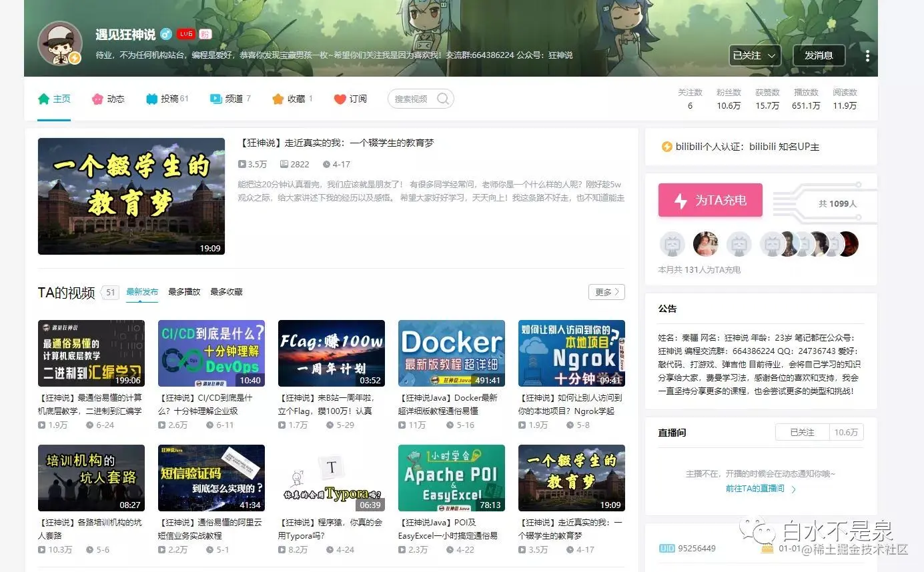
Task: Switch to the 主页 tab
Action: (x=54, y=99)
